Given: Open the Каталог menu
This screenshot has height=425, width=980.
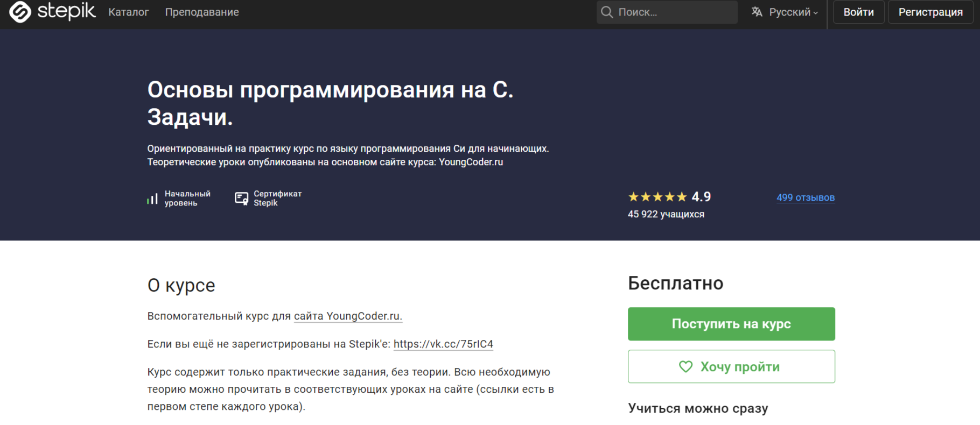Looking at the screenshot, I should [x=128, y=12].
